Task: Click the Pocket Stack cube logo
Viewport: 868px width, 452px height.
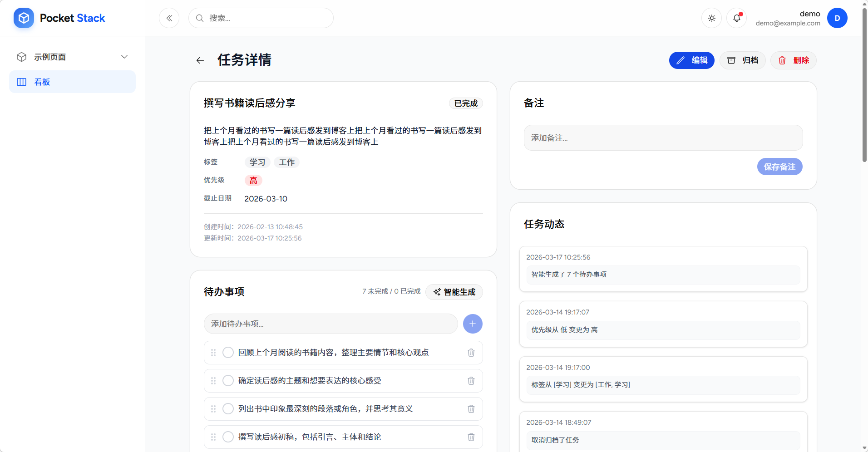Action: [24, 18]
